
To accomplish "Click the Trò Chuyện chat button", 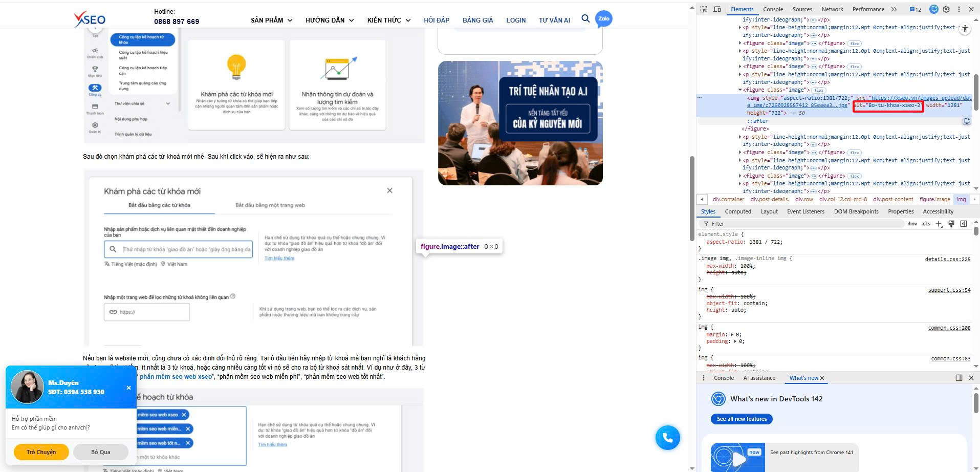I will pyautogui.click(x=41, y=452).
